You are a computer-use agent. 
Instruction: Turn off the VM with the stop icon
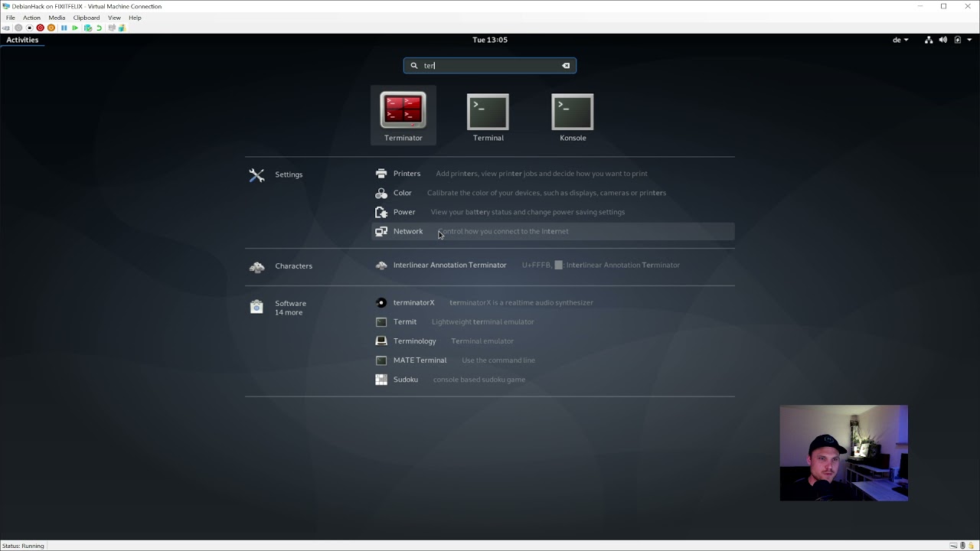(29, 28)
